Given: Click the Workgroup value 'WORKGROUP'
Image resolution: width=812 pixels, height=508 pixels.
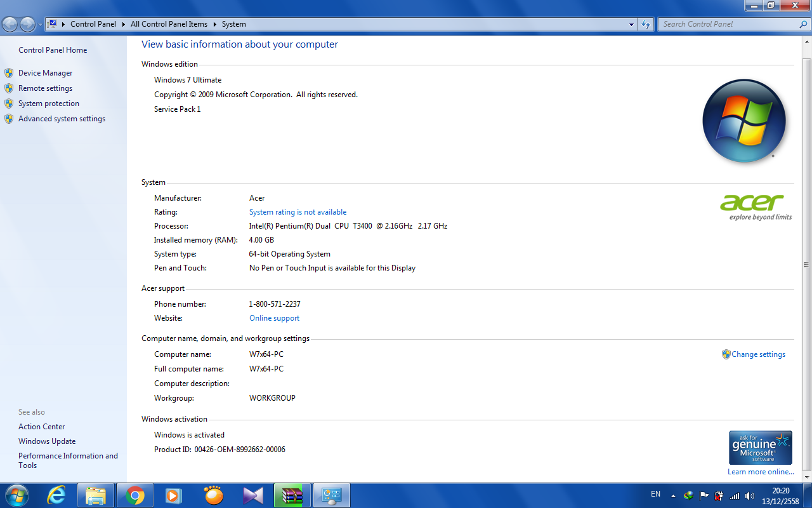Looking at the screenshot, I should pyautogui.click(x=272, y=398).
